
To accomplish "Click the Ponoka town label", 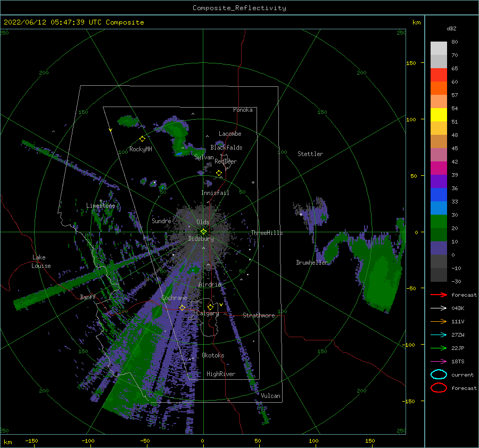I will pos(243,110).
